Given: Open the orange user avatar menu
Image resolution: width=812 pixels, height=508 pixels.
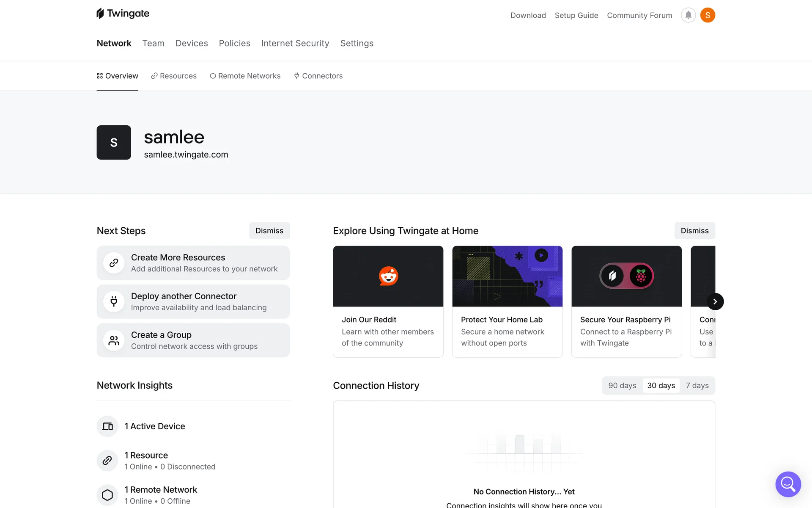Looking at the screenshot, I should (x=708, y=15).
